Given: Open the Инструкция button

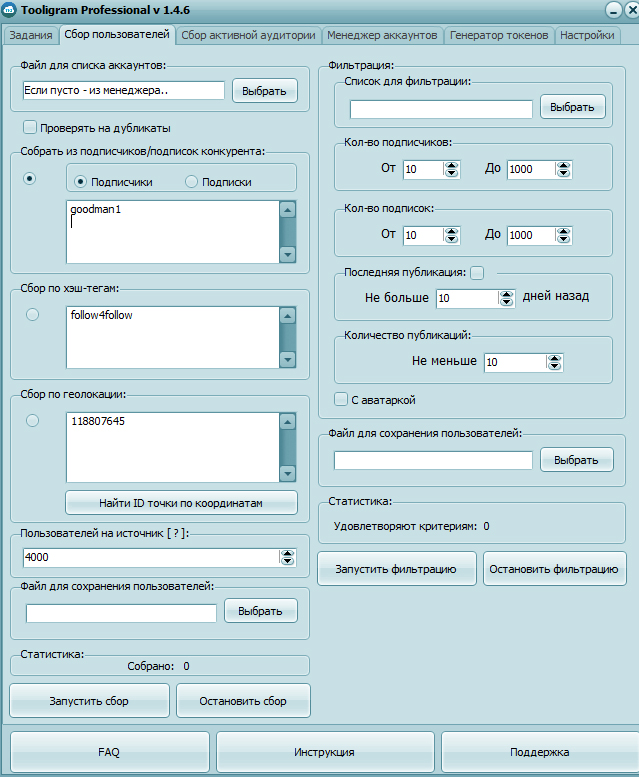Looking at the screenshot, I should tap(325, 752).
